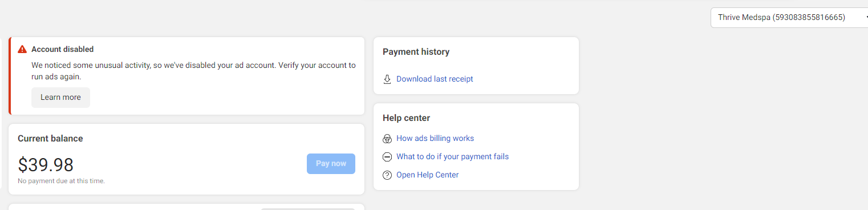The height and width of the screenshot is (210, 868).
Task: Click the question mark Help Center icon
Action: click(387, 175)
